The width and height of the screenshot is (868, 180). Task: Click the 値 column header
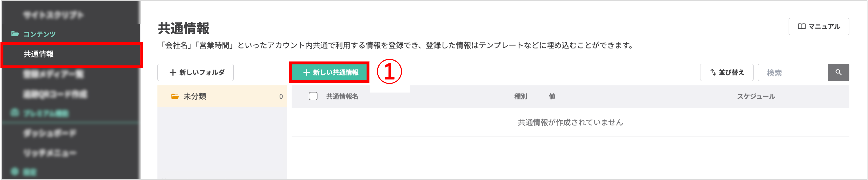pos(552,97)
